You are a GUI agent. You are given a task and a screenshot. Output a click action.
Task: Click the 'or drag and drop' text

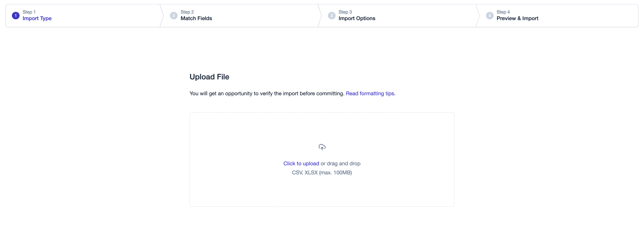point(340,164)
